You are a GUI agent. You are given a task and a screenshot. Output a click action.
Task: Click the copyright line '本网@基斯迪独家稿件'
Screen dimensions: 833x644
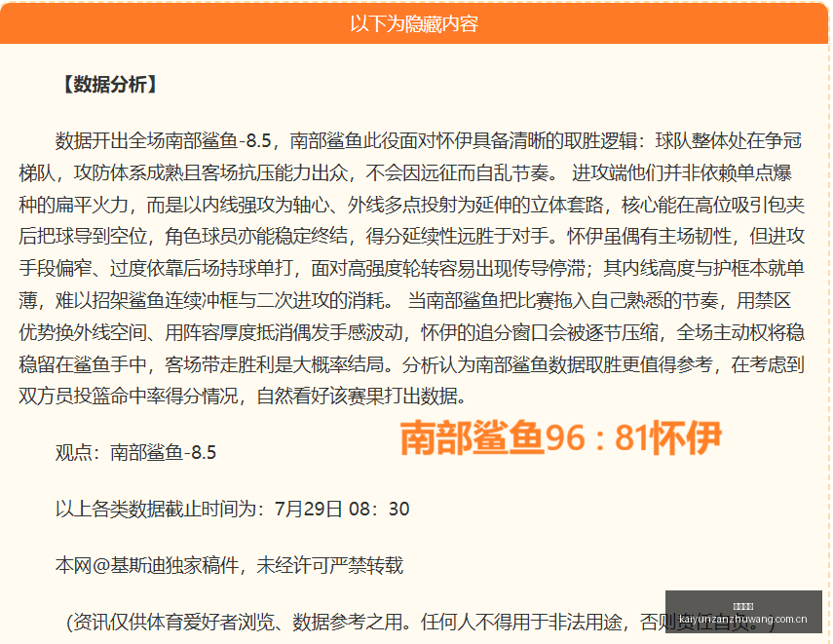coord(147,565)
